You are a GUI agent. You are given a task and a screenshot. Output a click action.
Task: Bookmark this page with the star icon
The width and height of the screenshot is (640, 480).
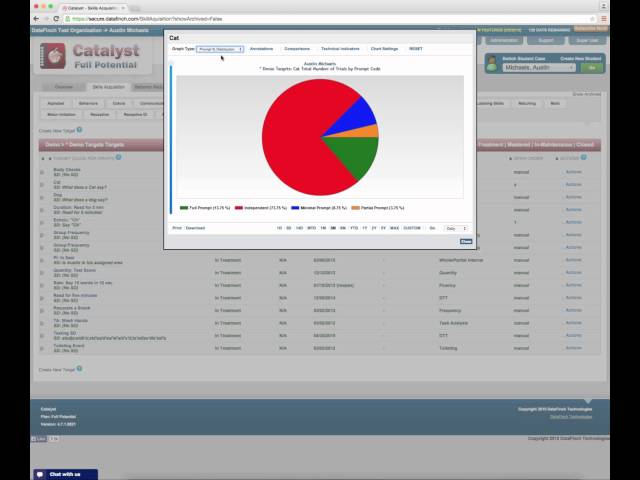[x=592, y=19]
